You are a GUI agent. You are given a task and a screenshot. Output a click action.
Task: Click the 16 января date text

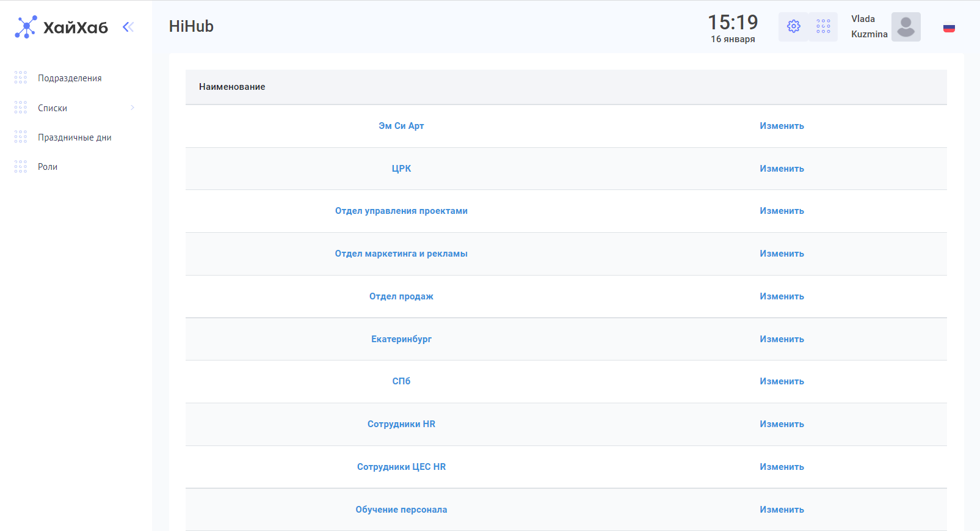click(x=733, y=39)
